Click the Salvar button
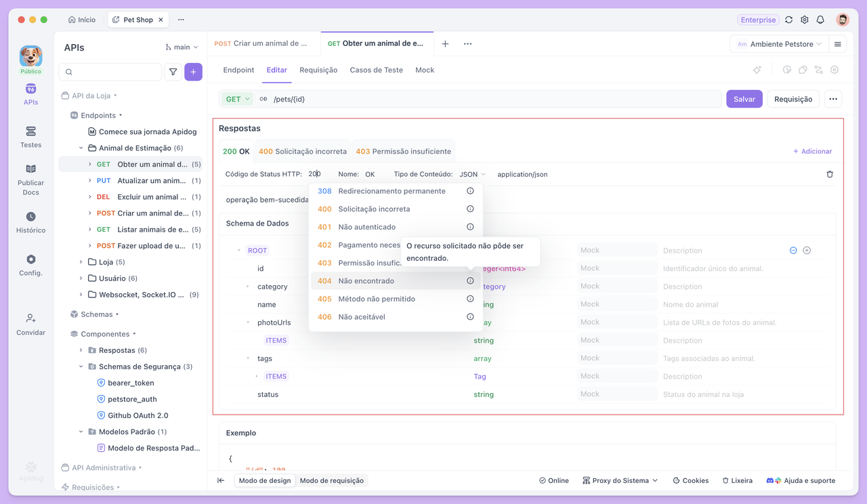 [x=744, y=99]
